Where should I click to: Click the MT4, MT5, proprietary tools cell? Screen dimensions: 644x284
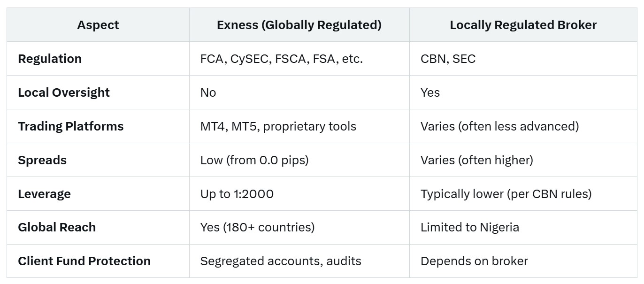click(x=278, y=126)
